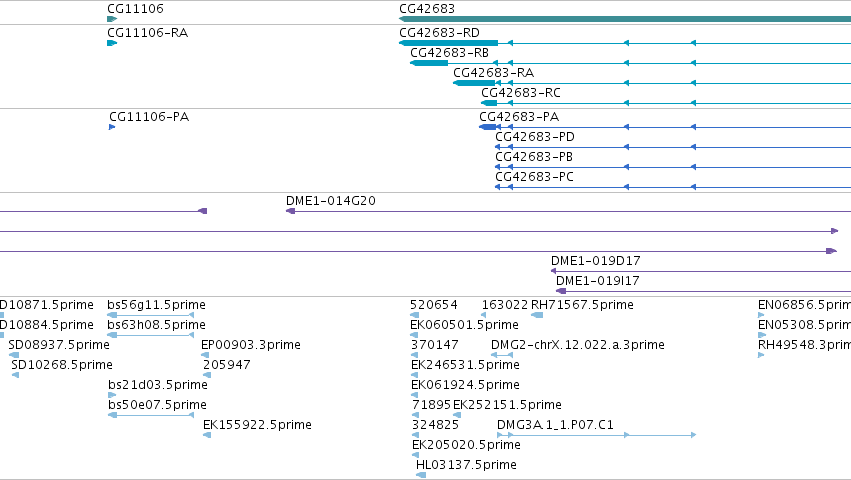This screenshot has width=851, height=480.
Task: Click the DME1-019D17 clone label
Action: tap(595, 261)
